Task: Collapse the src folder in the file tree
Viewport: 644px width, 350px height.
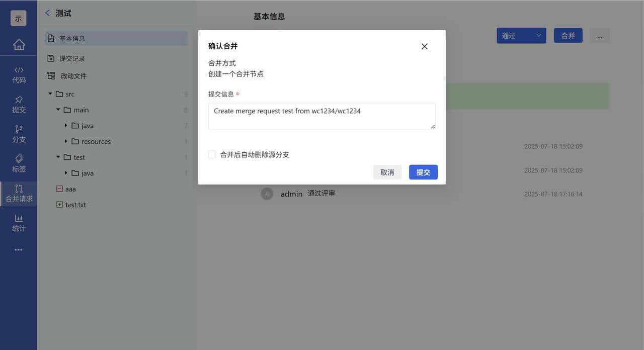Action: coord(50,94)
